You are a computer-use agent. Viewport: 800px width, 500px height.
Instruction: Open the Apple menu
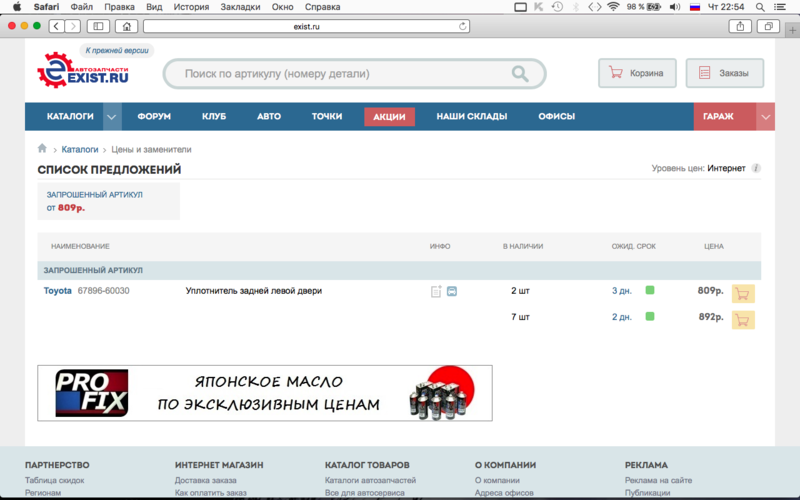17,7
